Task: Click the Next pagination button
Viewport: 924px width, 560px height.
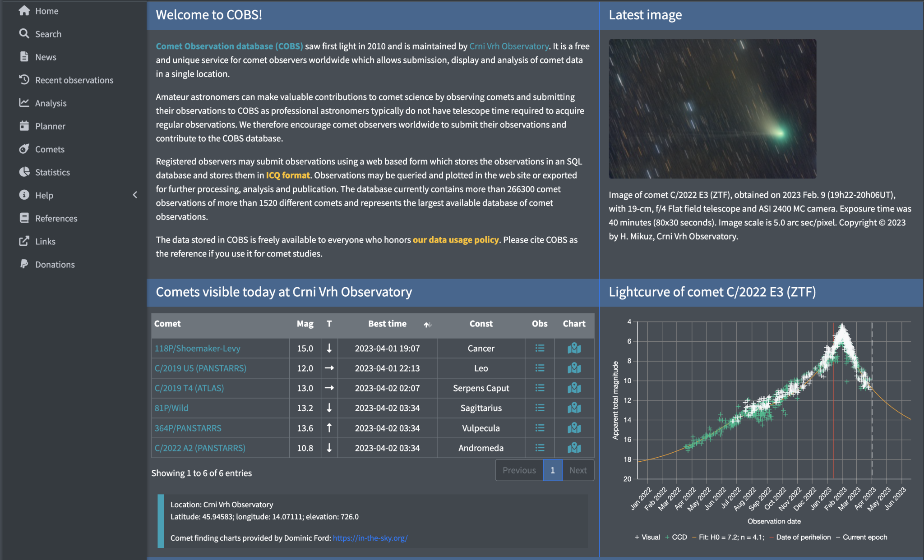Action: coord(578,470)
